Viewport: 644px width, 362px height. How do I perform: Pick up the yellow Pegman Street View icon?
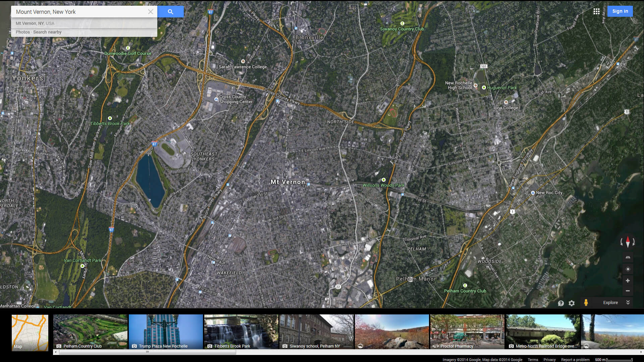click(x=586, y=303)
